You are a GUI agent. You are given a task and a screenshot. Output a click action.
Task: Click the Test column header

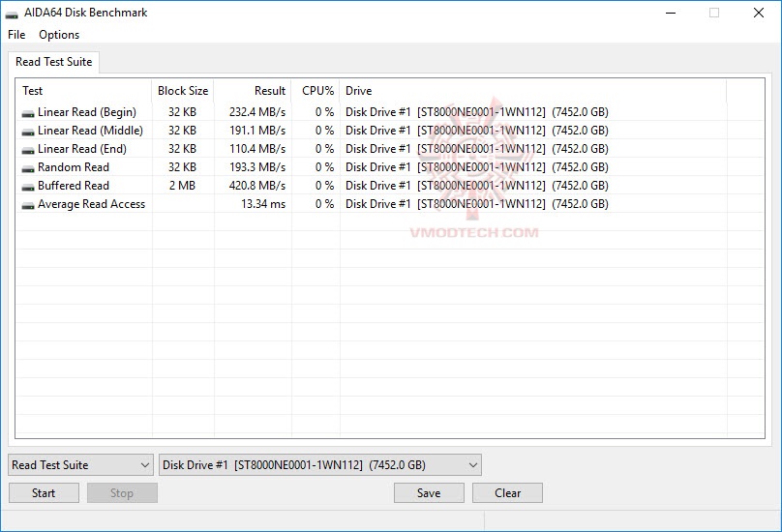point(84,91)
